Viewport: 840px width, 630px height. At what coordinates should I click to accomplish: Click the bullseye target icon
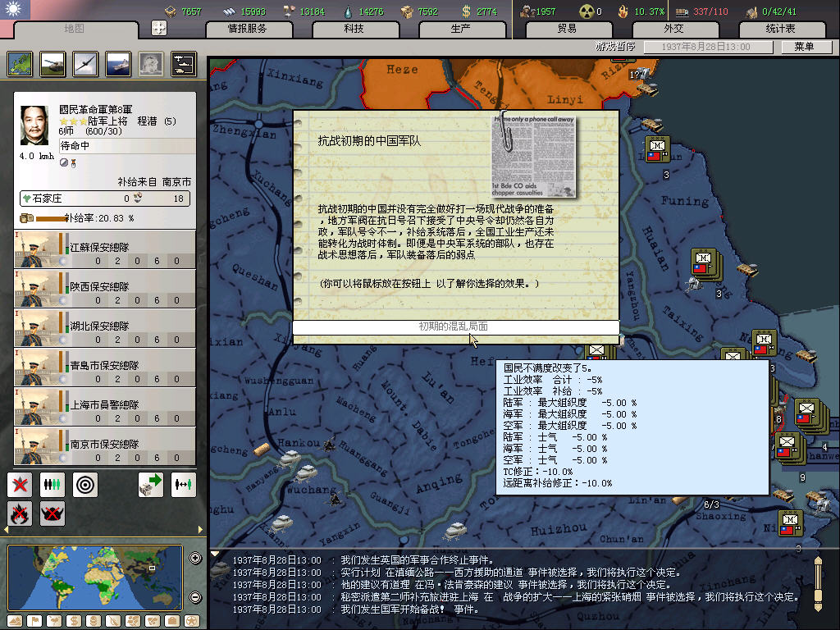pyautogui.click(x=85, y=484)
